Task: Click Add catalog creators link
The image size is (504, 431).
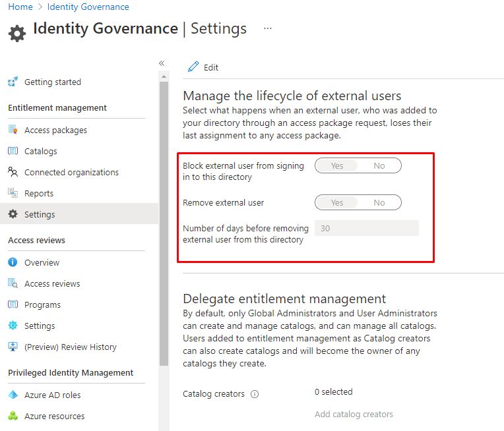Action: (x=354, y=415)
